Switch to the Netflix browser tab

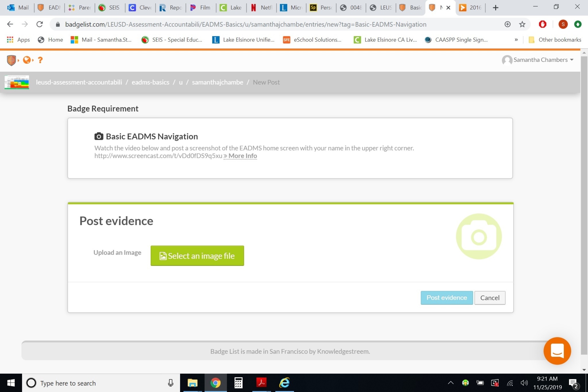[x=261, y=8]
